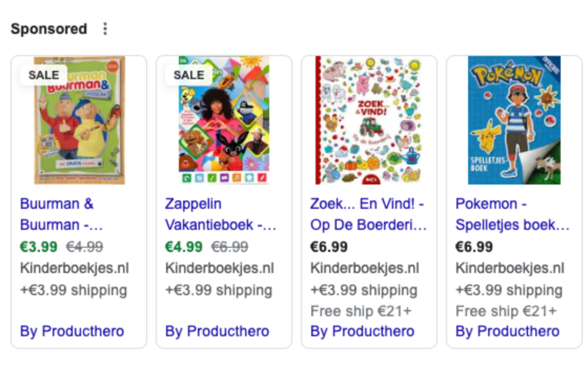The image size is (588, 368).
Task: Click the Zappelin Vakantieboek cover image
Action: [224, 120]
